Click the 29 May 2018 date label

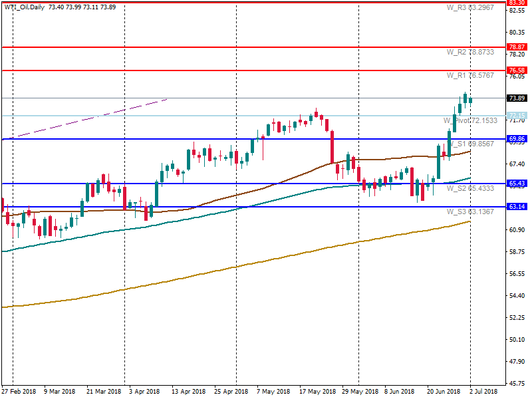coord(358,392)
